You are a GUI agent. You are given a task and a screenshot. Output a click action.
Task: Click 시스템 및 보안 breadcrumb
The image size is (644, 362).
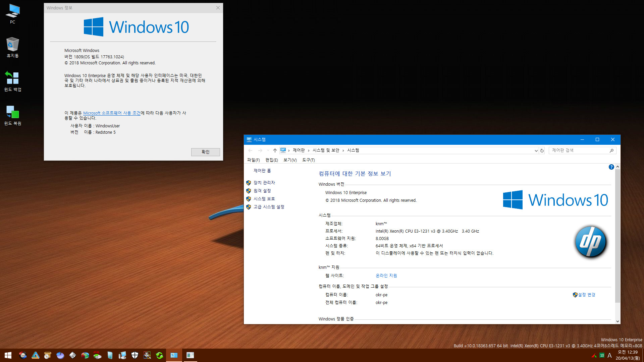[x=326, y=150]
